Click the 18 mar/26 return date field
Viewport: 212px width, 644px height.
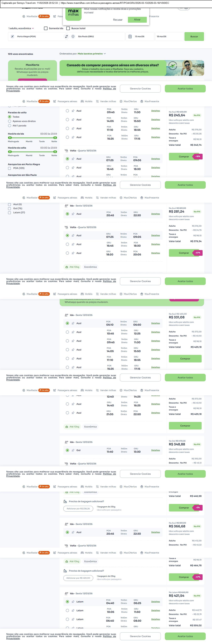169,37
